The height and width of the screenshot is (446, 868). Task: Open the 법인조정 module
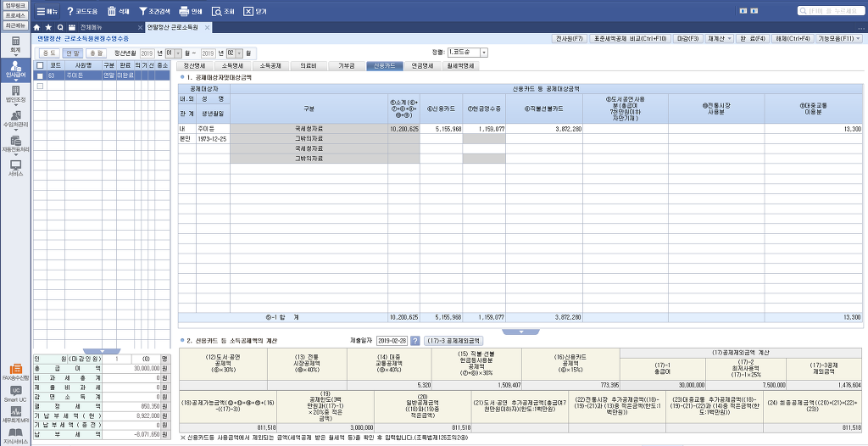click(15, 95)
